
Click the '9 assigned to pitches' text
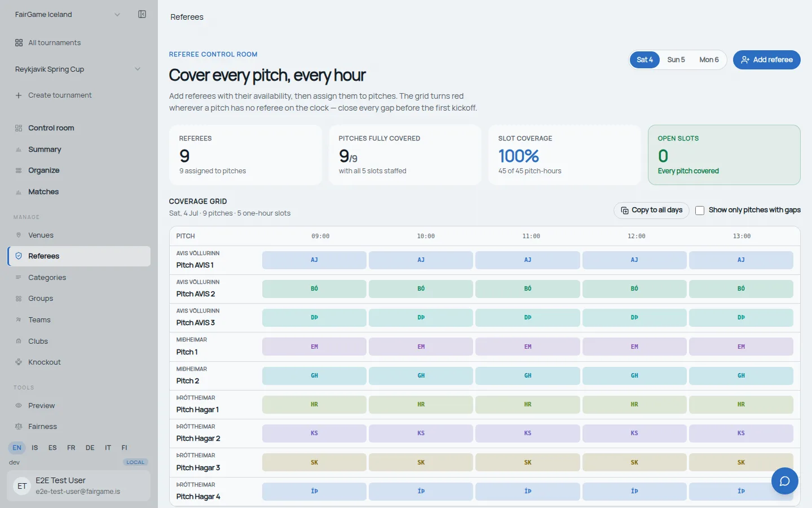[213, 171]
